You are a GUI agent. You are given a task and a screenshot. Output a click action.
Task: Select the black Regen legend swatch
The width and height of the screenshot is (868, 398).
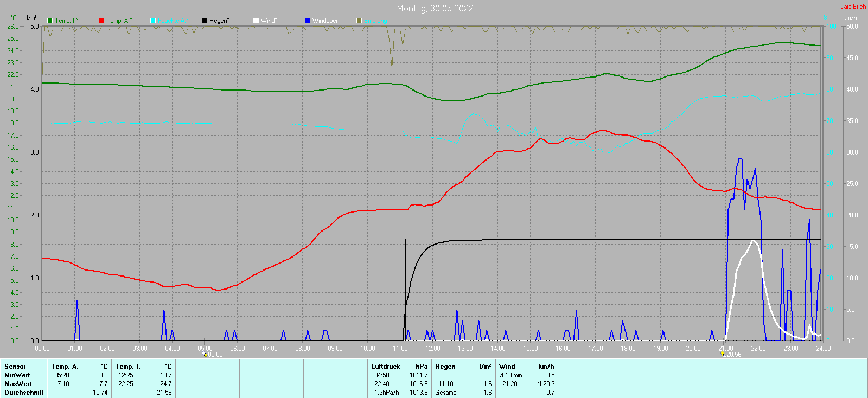tap(205, 21)
